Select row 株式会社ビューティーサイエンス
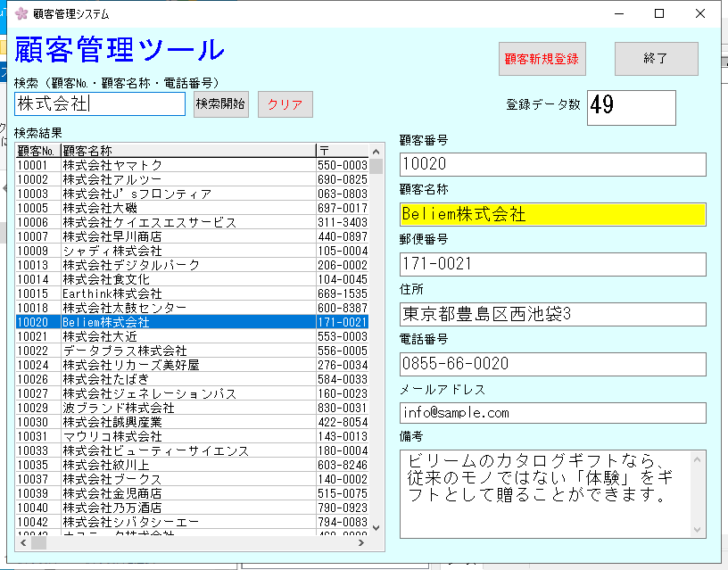 pos(192,450)
